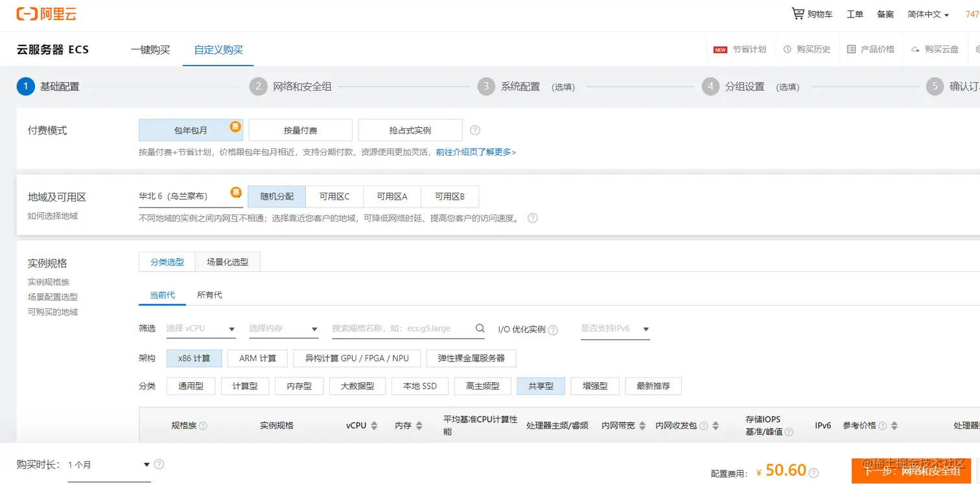Viewport: 980px width, 484px height.
Task: Click 下一步：网络和安全组 button
Action: (x=911, y=471)
